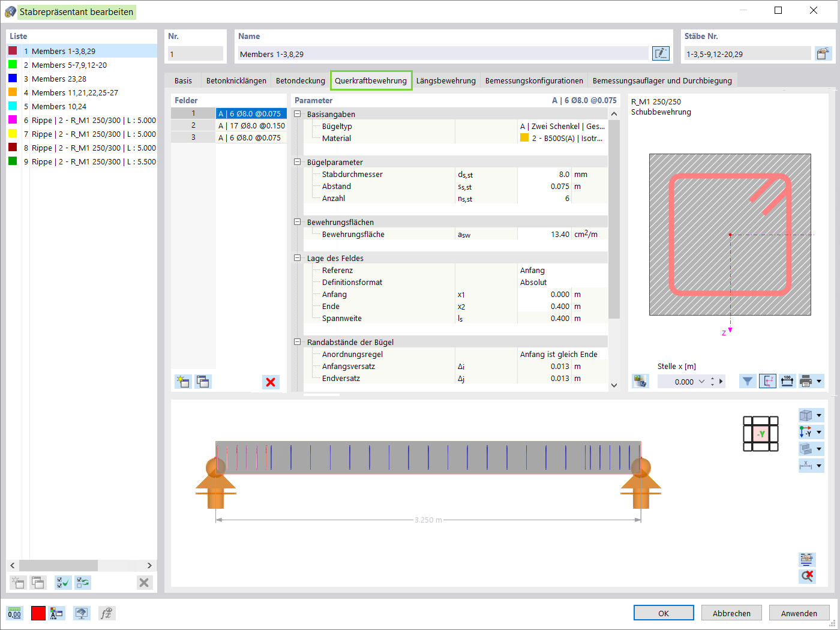Image resolution: width=840 pixels, height=630 pixels.
Task: Select the Querkraftbewehrung tab
Action: pyautogui.click(x=371, y=80)
